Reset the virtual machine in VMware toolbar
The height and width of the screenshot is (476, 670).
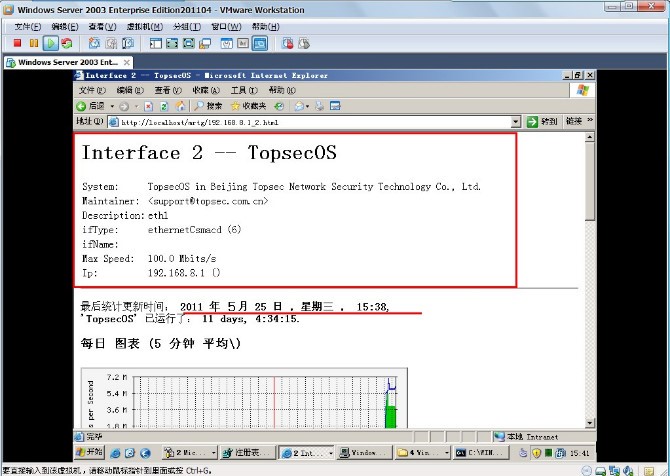pyautogui.click(x=66, y=44)
